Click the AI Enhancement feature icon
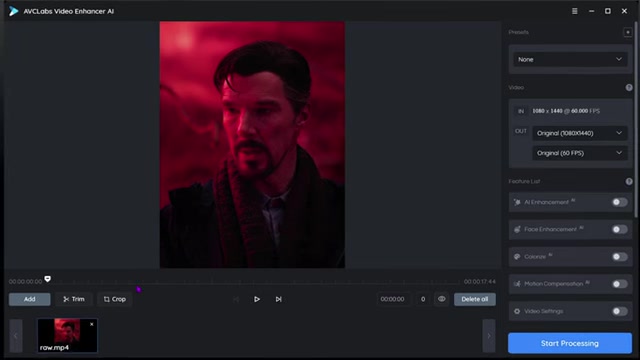640x360 pixels. [x=517, y=202]
